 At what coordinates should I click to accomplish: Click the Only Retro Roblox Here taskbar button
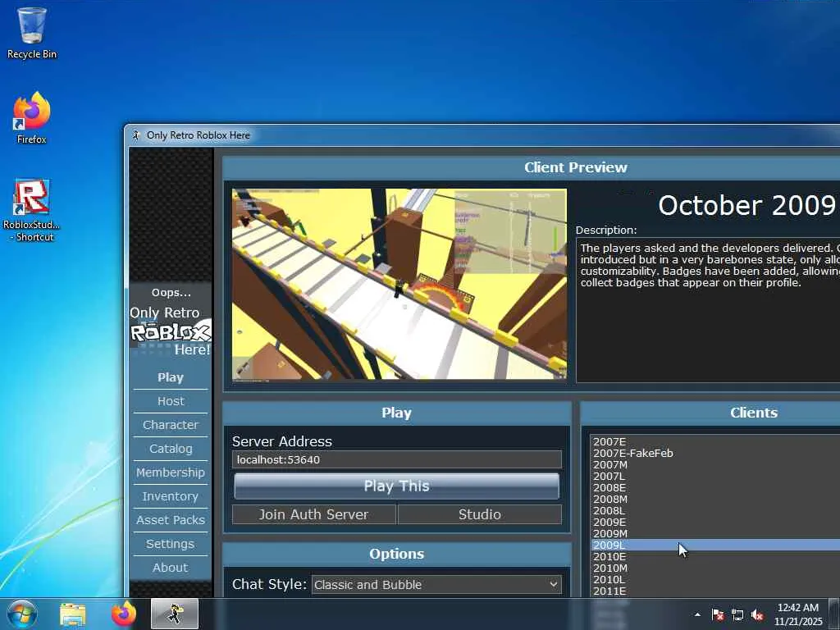pos(175,614)
